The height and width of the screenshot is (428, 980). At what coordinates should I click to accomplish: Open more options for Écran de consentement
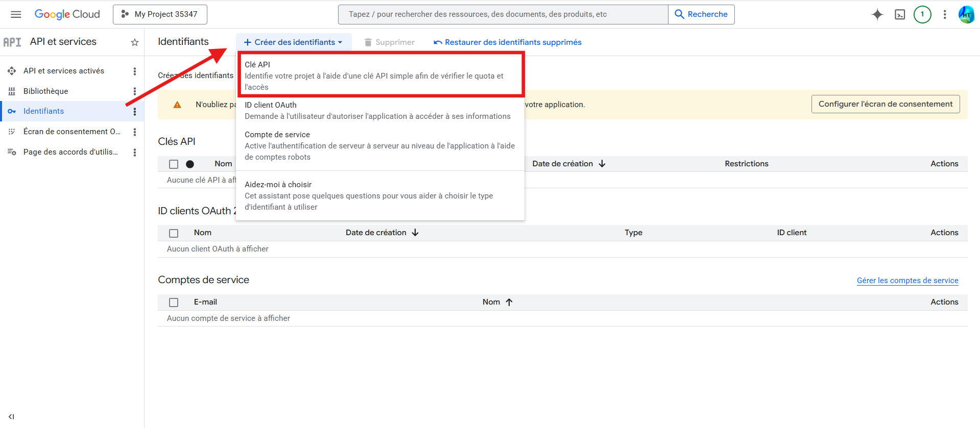[135, 132]
